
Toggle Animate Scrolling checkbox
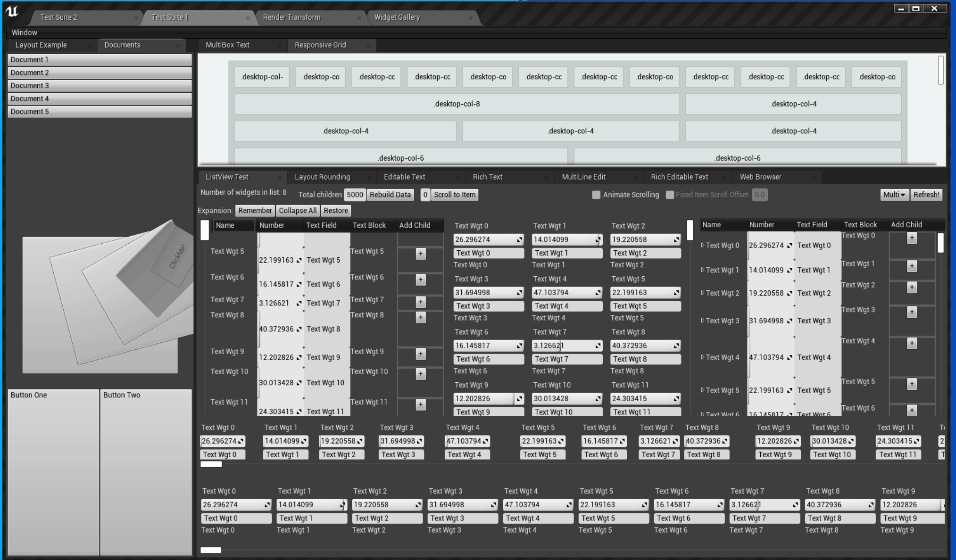pyautogui.click(x=595, y=194)
